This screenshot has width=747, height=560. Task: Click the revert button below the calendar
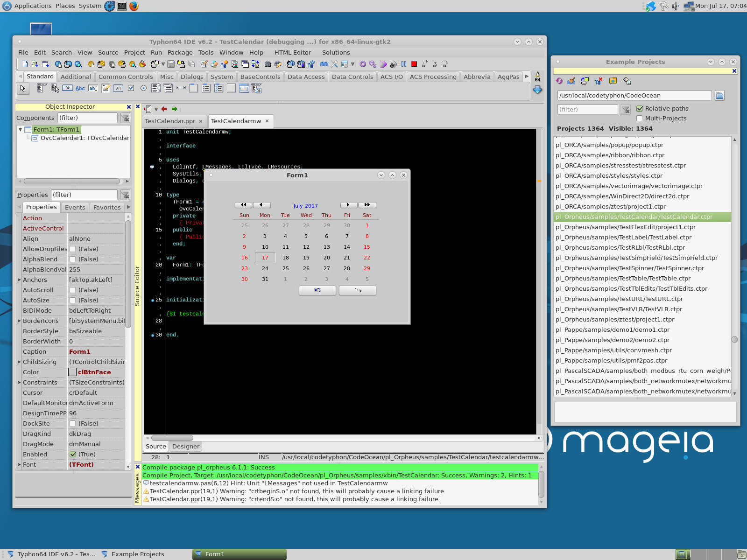click(x=317, y=290)
